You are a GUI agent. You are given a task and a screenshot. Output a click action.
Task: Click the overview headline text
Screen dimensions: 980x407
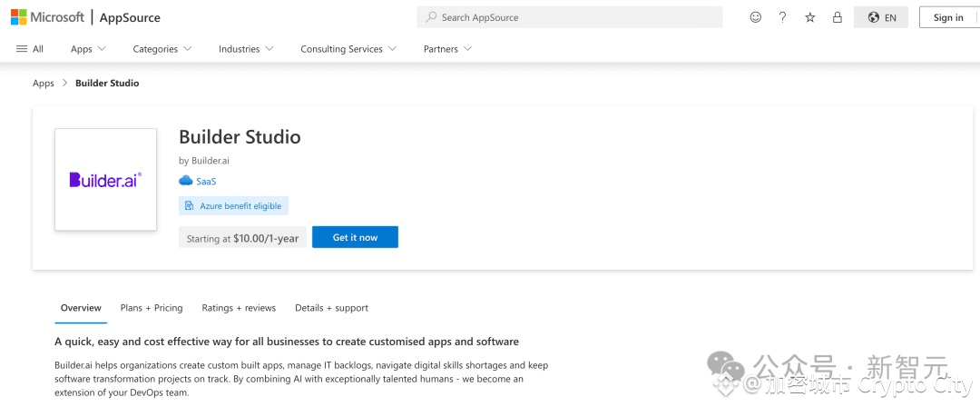pos(287,342)
